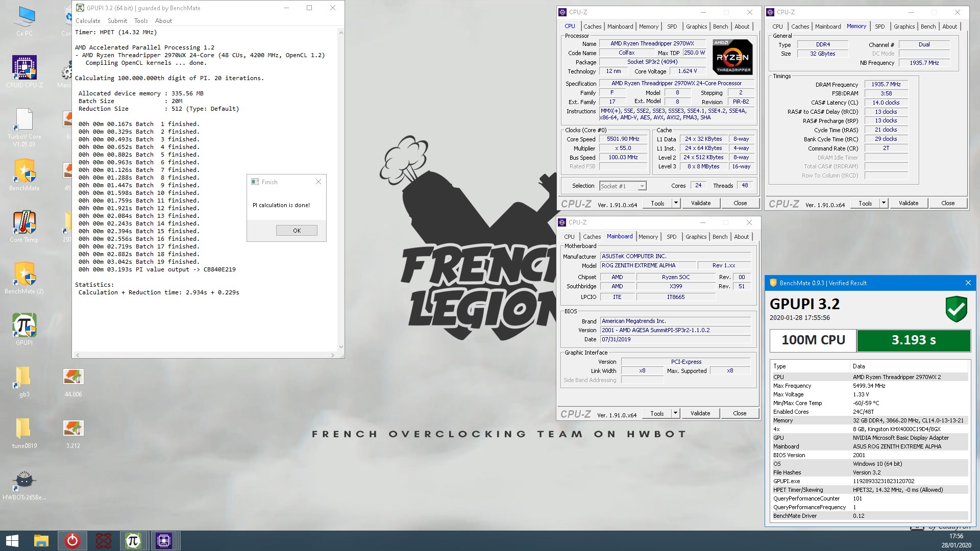
Task: Expand Tools arrow in CPU-Z CPU window
Action: 676,203
